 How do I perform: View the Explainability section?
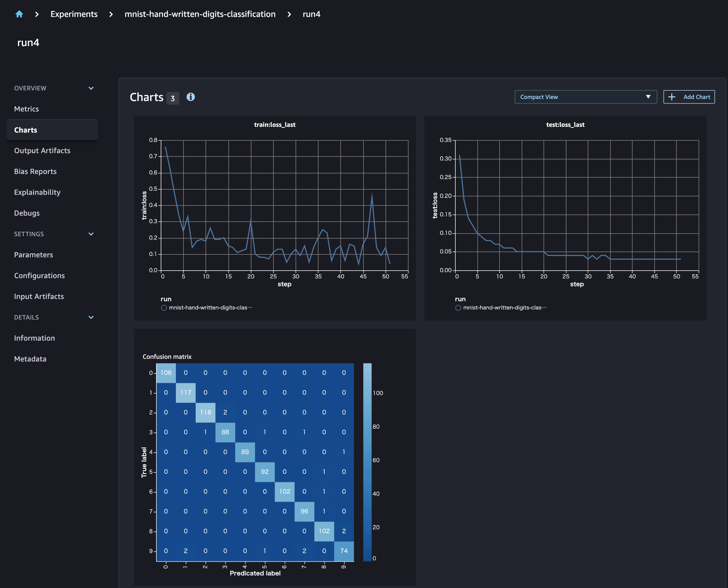[x=37, y=192]
